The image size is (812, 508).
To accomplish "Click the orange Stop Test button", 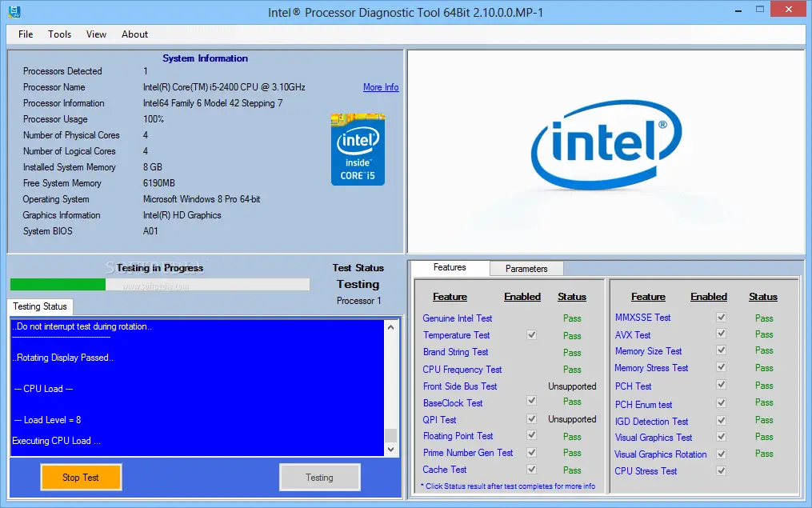I will [81, 478].
